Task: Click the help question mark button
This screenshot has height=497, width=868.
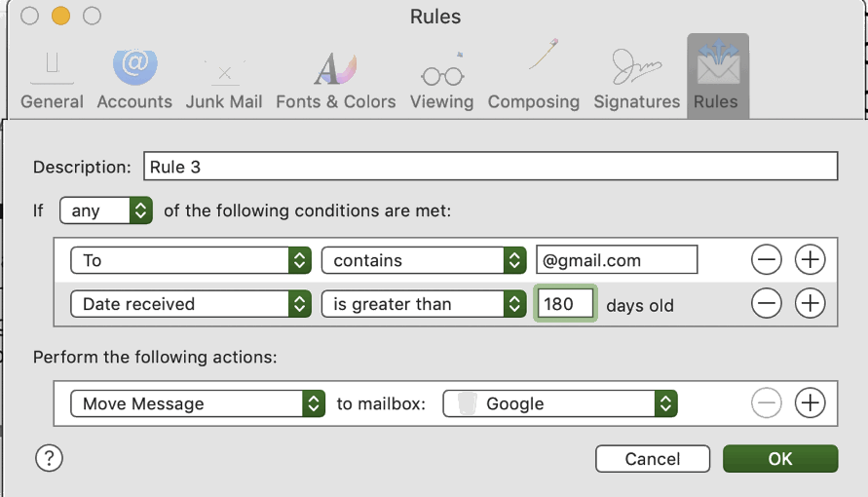Action: (49, 458)
